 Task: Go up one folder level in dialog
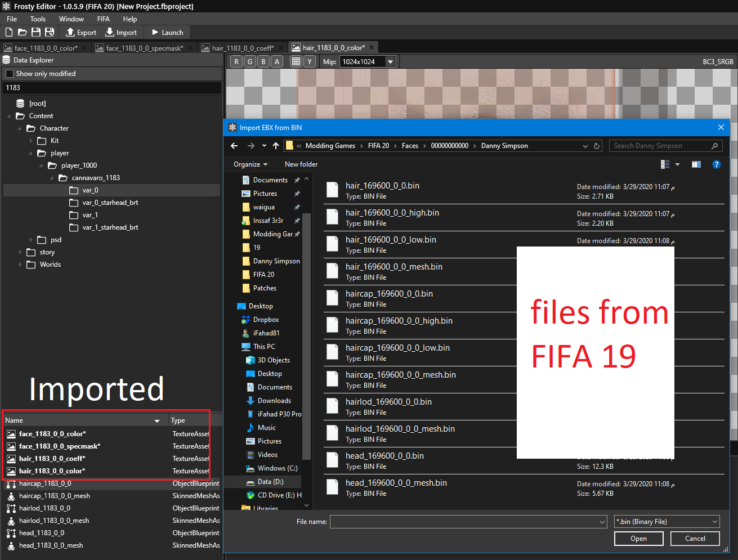point(276,146)
